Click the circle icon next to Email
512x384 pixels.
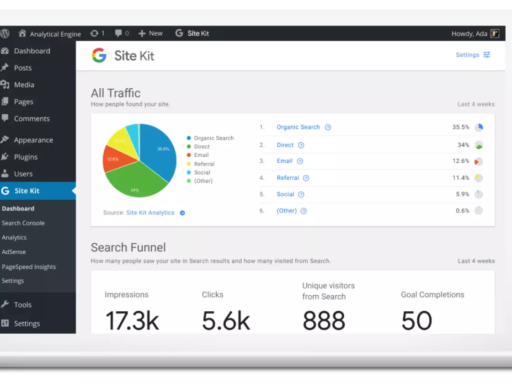click(300, 161)
